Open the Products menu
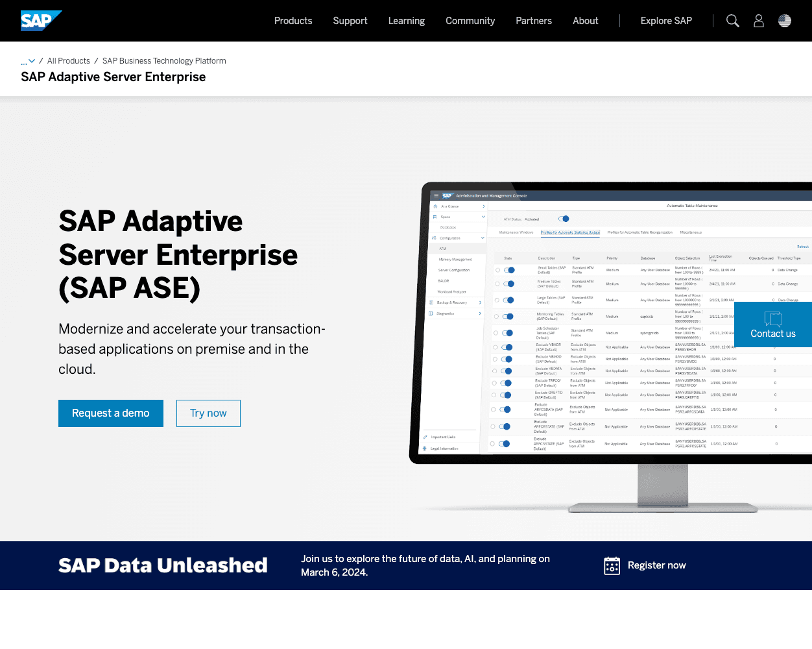Viewport: 812px width, 649px height. click(x=293, y=21)
